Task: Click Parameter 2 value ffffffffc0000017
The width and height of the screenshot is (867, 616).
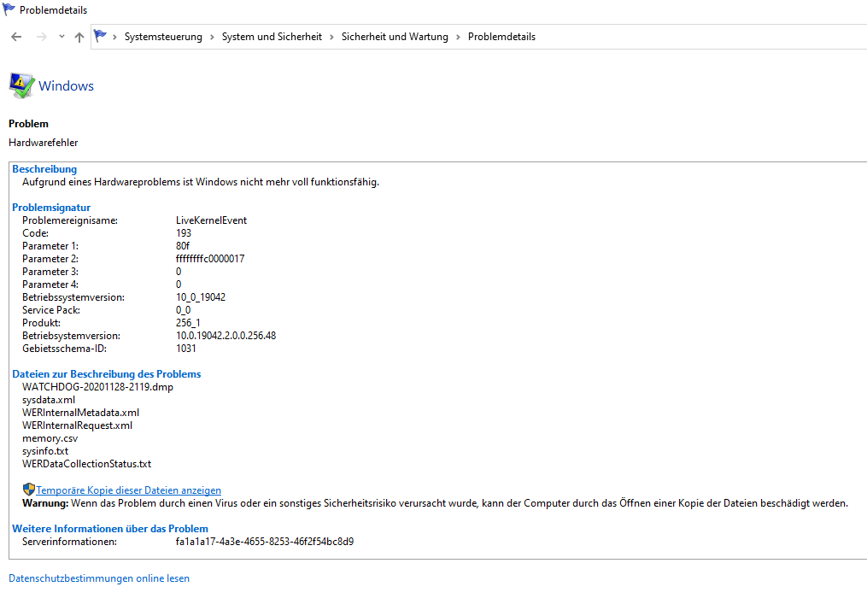Action: [x=210, y=259]
